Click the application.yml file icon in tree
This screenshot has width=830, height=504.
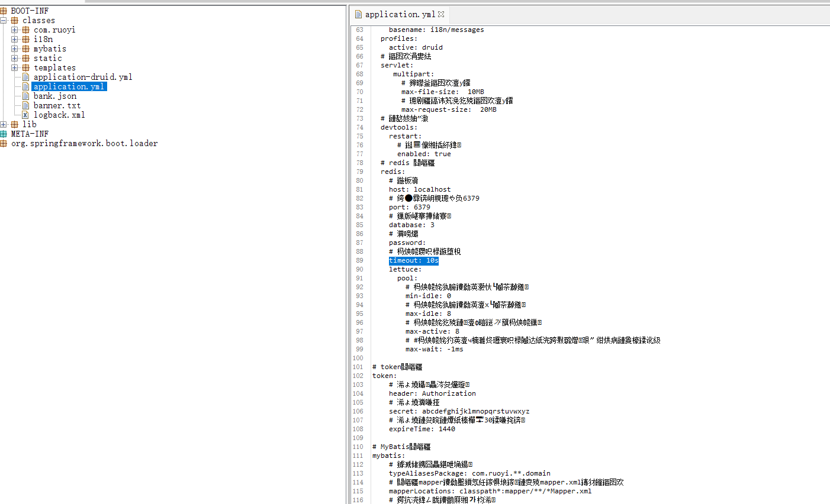(x=26, y=86)
